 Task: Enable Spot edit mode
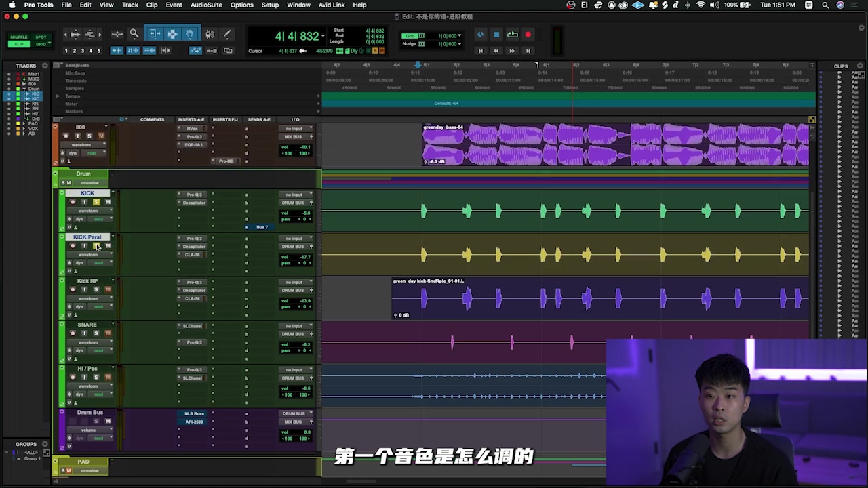[41, 37]
